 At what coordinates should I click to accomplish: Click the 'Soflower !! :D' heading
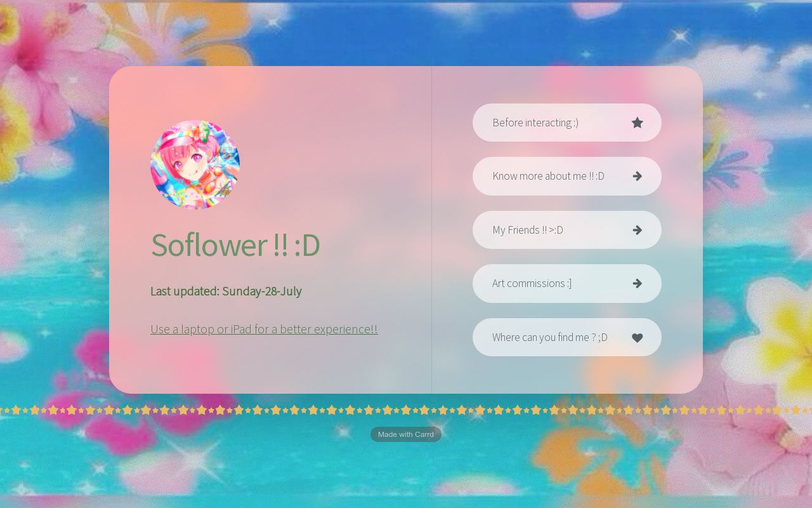point(235,244)
